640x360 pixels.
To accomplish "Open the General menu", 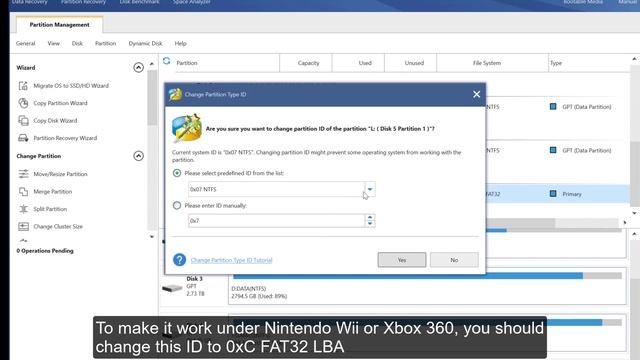I will (x=25, y=43).
